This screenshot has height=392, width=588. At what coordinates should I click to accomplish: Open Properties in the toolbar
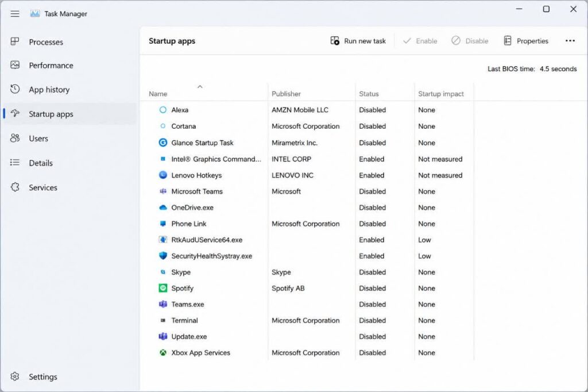(x=526, y=41)
